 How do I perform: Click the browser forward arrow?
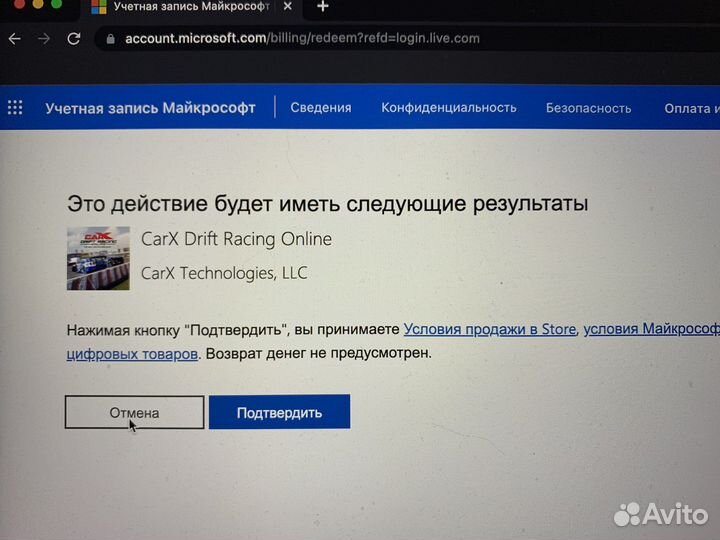click(44, 39)
